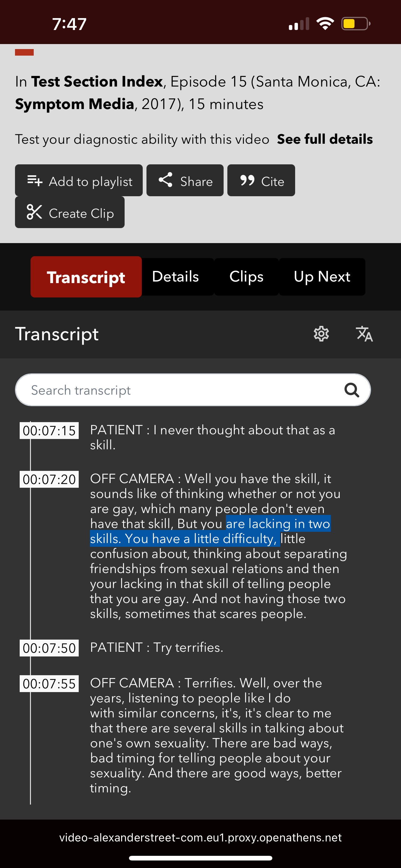Open the Test Section Index link

coord(97,82)
